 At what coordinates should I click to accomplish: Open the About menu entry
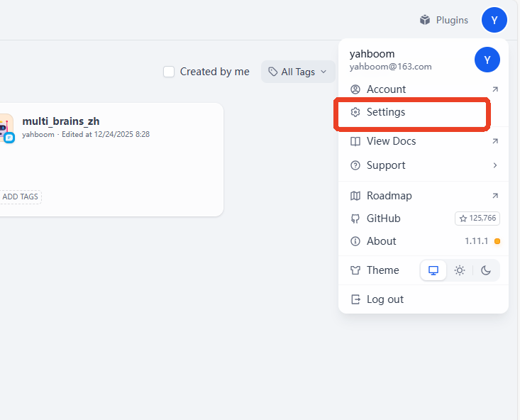tap(424, 241)
